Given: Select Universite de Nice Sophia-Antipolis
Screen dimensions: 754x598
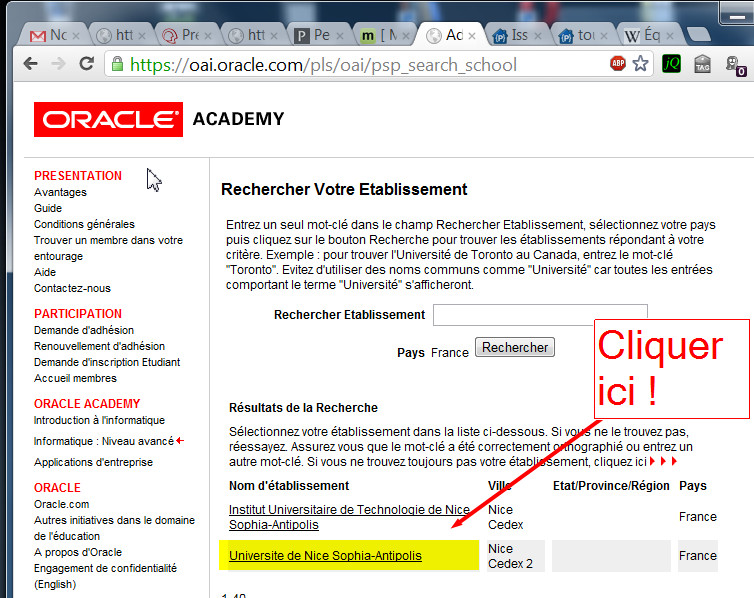Looking at the screenshot, I should pos(325,556).
